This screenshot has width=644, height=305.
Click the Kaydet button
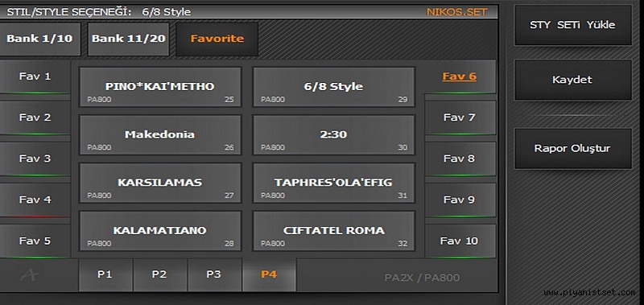click(573, 80)
